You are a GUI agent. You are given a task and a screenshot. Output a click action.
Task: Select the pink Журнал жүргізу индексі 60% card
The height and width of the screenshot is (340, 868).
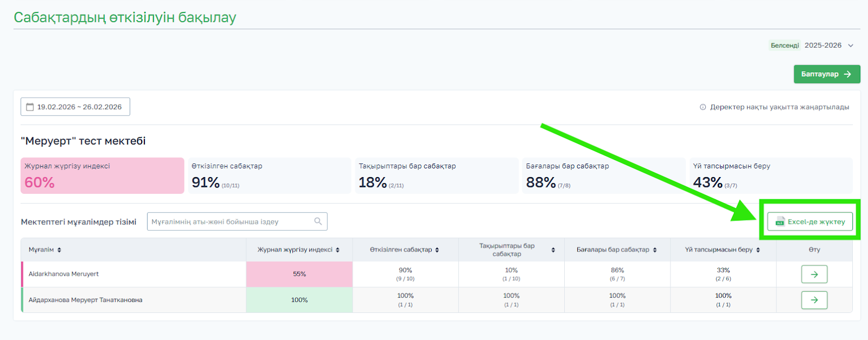(102, 175)
